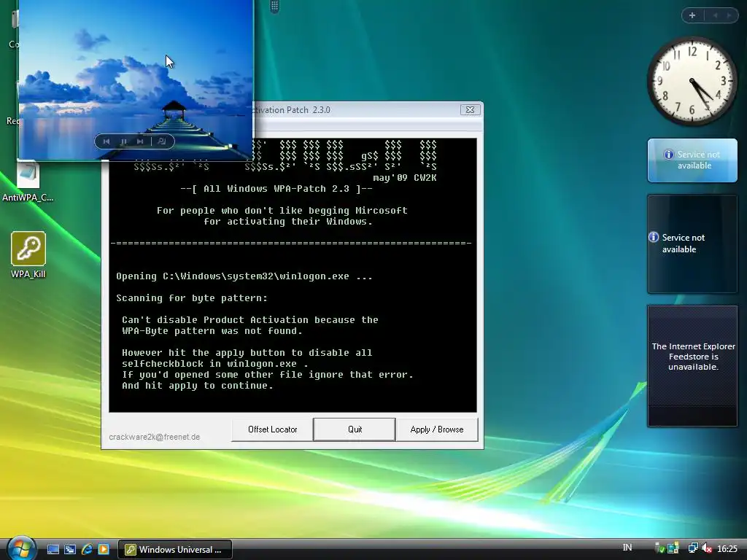Open the Windows Start orb
The image size is (747, 560).
point(21,548)
